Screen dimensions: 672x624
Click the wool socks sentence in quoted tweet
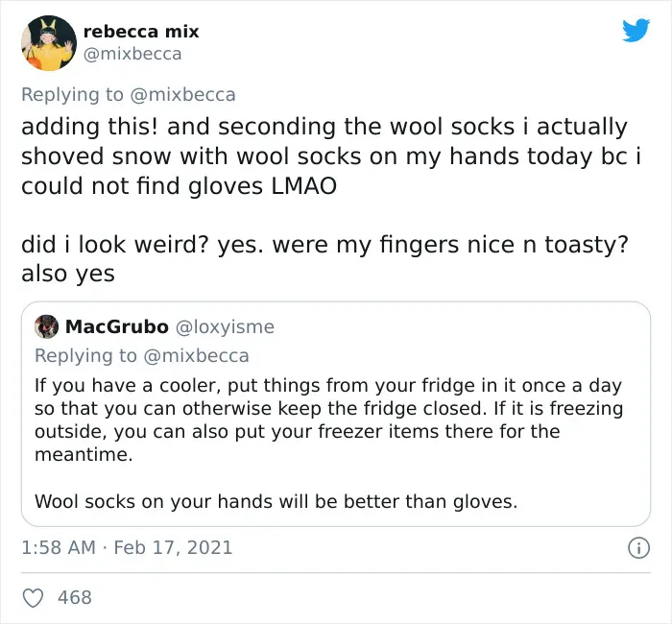click(x=276, y=501)
